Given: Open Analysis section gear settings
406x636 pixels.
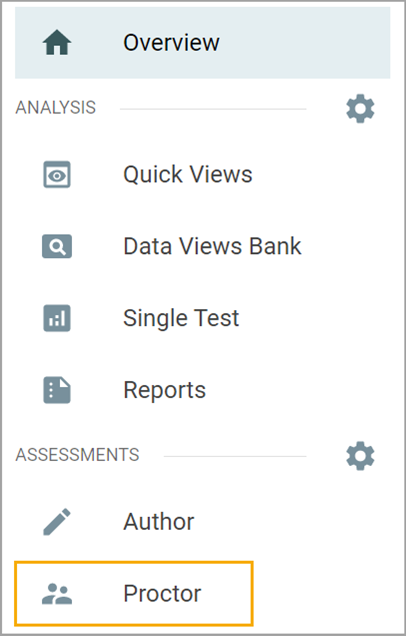Looking at the screenshot, I should [360, 109].
